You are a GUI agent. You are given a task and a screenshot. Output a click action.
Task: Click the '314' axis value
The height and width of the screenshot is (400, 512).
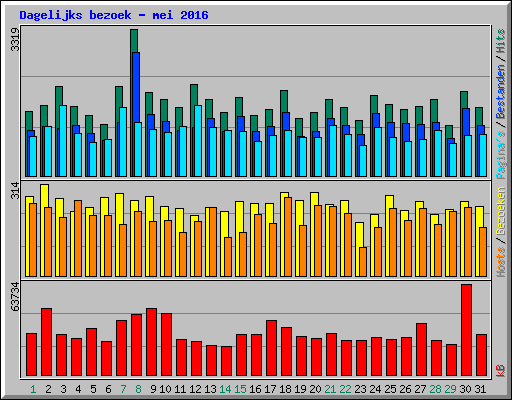15,190
